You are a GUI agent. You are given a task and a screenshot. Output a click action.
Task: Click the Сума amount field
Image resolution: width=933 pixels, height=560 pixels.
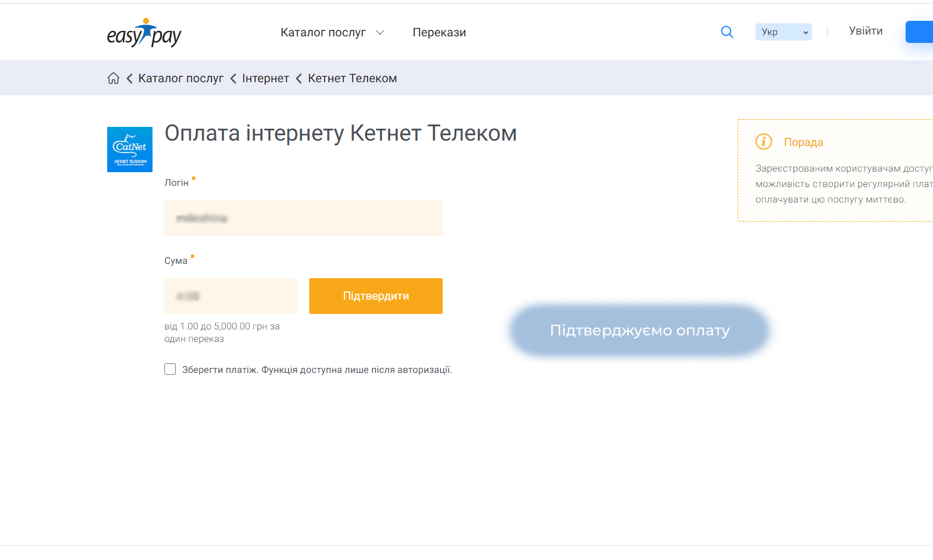(x=231, y=296)
